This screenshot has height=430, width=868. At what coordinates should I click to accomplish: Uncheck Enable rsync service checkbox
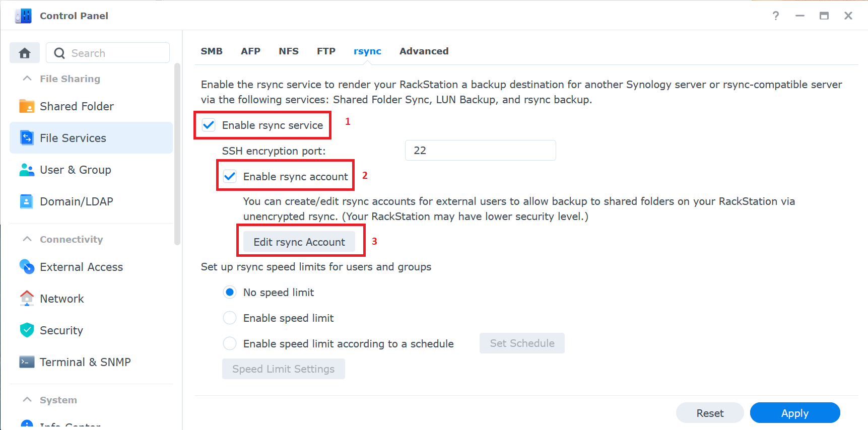tap(209, 125)
